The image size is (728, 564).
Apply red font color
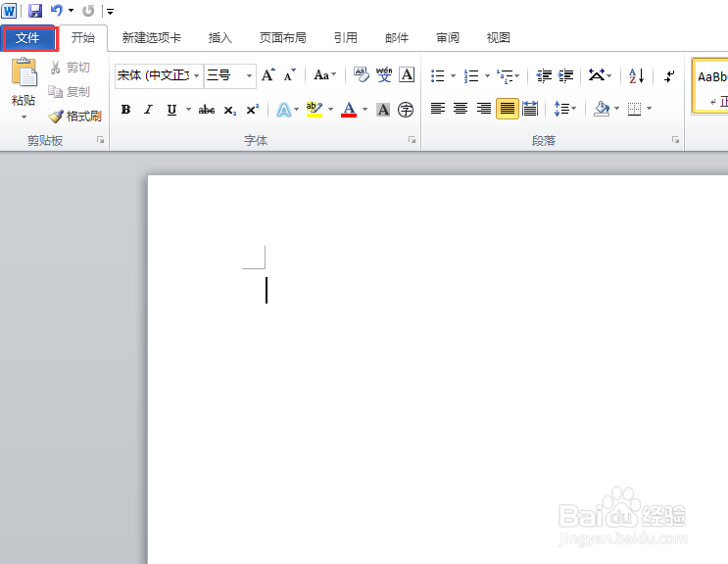tap(349, 110)
